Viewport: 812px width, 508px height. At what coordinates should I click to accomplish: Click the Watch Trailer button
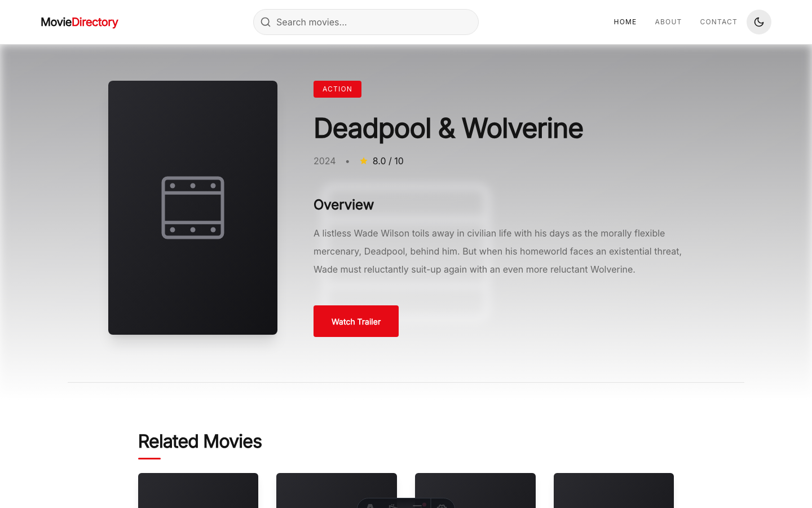tap(356, 321)
